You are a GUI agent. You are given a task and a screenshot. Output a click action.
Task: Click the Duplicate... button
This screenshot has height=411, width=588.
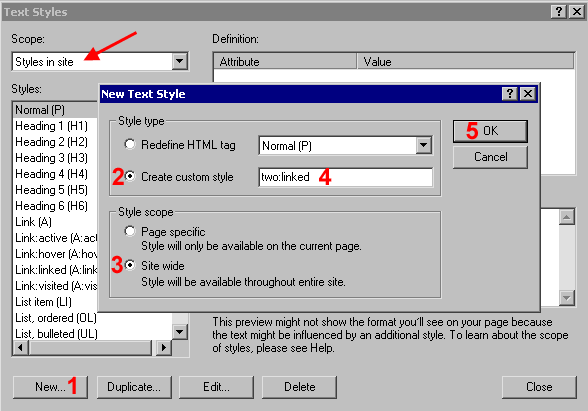click(134, 387)
